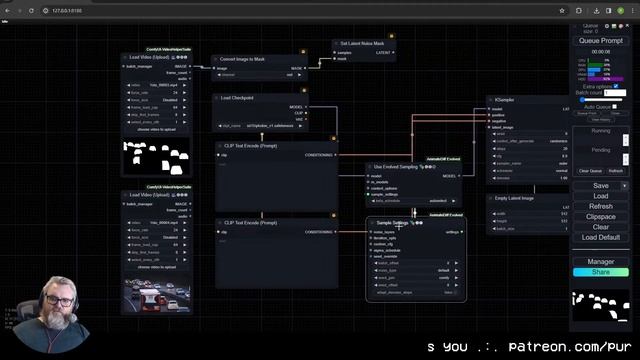The image size is (640, 360).
Task: Click the orange badge above Load Checkpoint node
Action: (x=304, y=90)
